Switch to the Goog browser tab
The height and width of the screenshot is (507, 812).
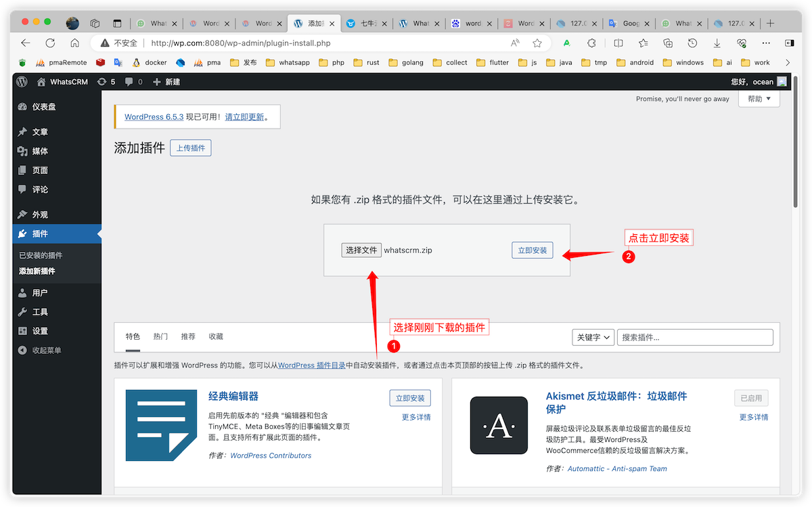click(629, 23)
